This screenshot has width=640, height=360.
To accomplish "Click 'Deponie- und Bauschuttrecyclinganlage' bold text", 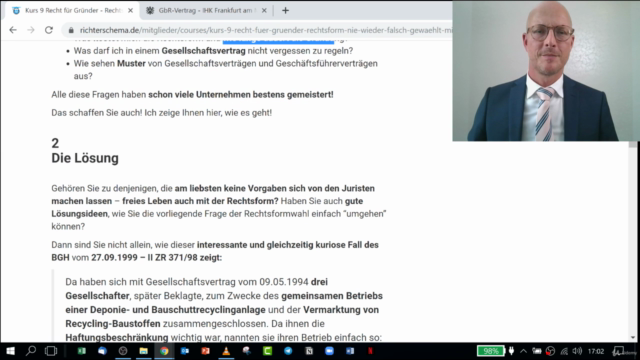I will tap(178, 310).
